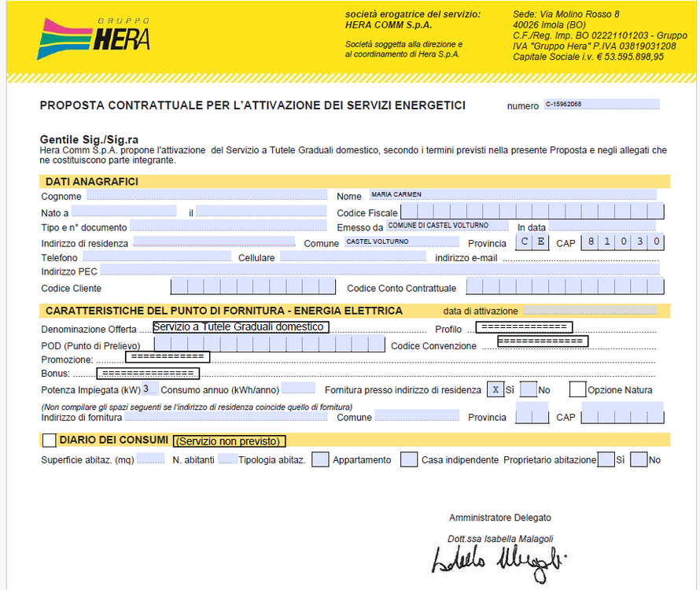This screenshot has height=590, width=700.
Task: Click the indirizzo e-mail field
Action: tap(580, 256)
